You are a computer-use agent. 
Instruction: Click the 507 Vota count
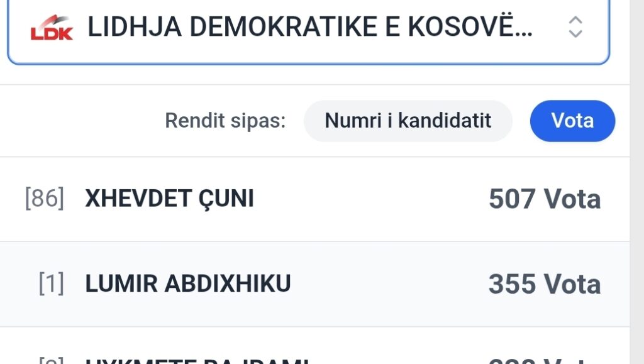[545, 199]
